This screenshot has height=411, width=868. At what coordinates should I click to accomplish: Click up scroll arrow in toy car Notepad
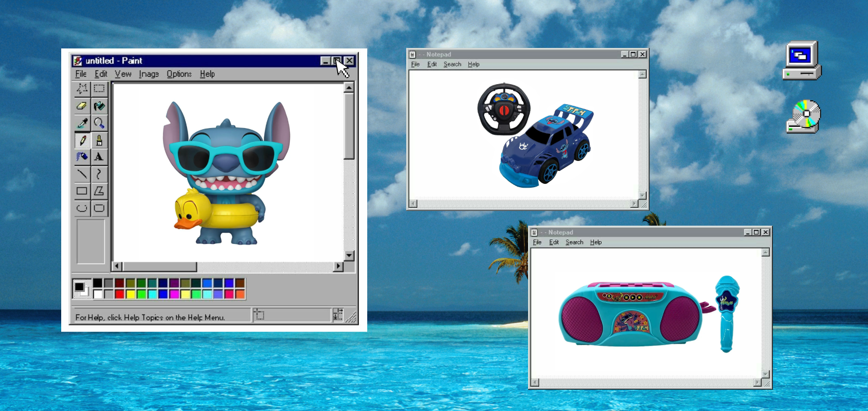(642, 75)
